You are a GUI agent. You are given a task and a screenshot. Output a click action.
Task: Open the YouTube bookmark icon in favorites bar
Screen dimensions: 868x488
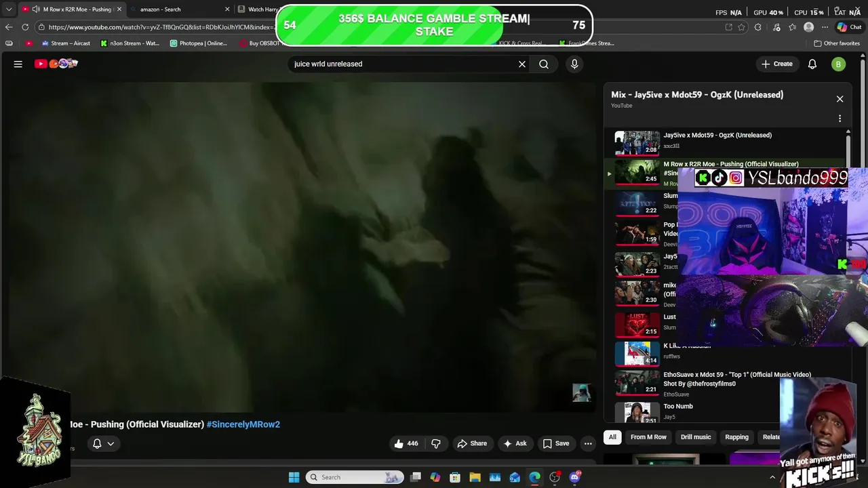(x=28, y=43)
